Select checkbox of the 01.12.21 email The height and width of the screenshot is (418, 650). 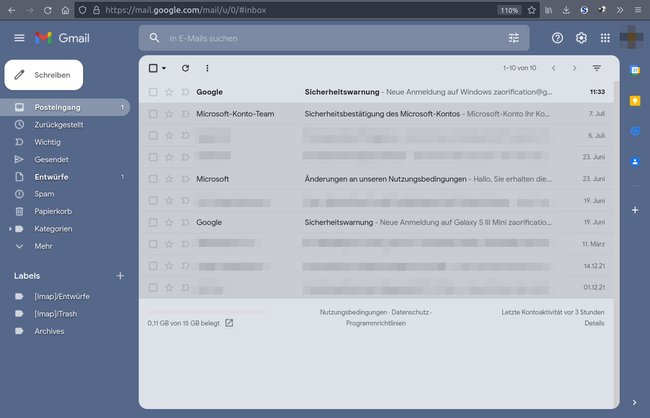153,287
